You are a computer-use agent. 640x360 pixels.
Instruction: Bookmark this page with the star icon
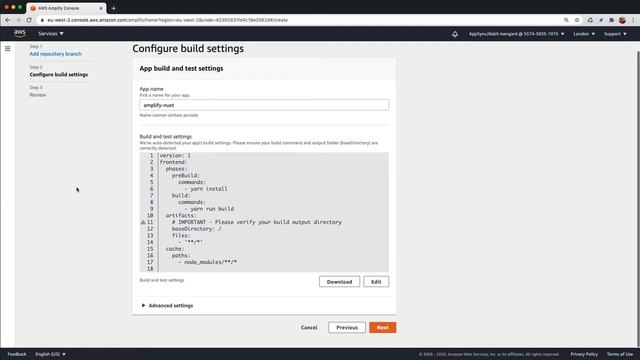click(x=577, y=20)
